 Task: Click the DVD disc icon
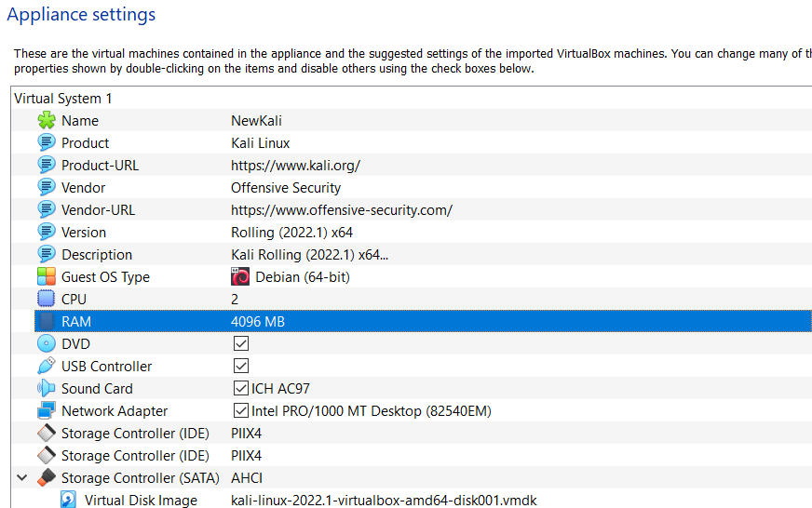47,344
